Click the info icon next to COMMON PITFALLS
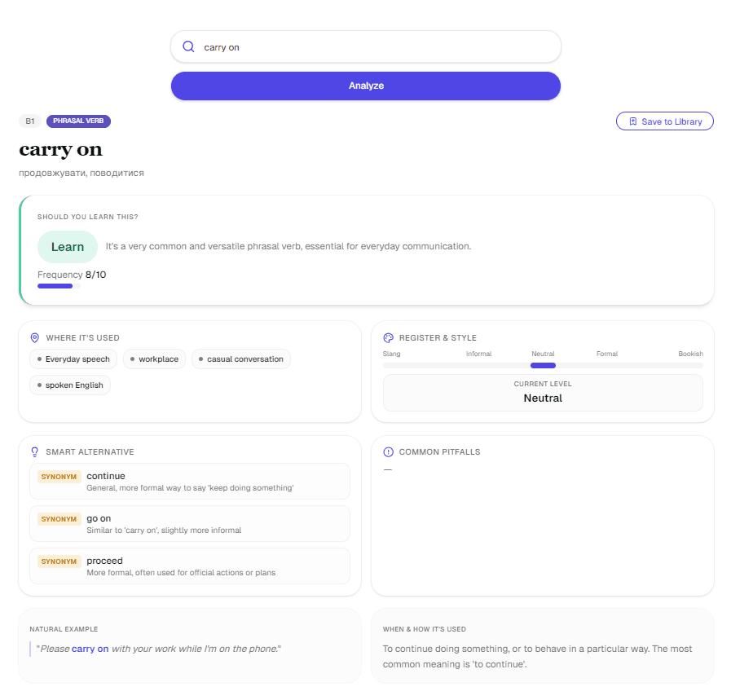Image resolution: width=731 pixels, height=700 pixels. [x=387, y=451]
